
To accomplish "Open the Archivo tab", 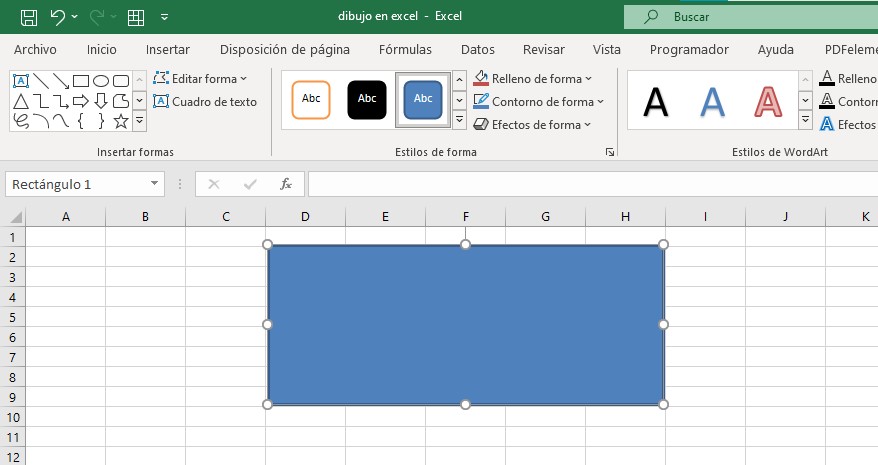I will click(35, 50).
